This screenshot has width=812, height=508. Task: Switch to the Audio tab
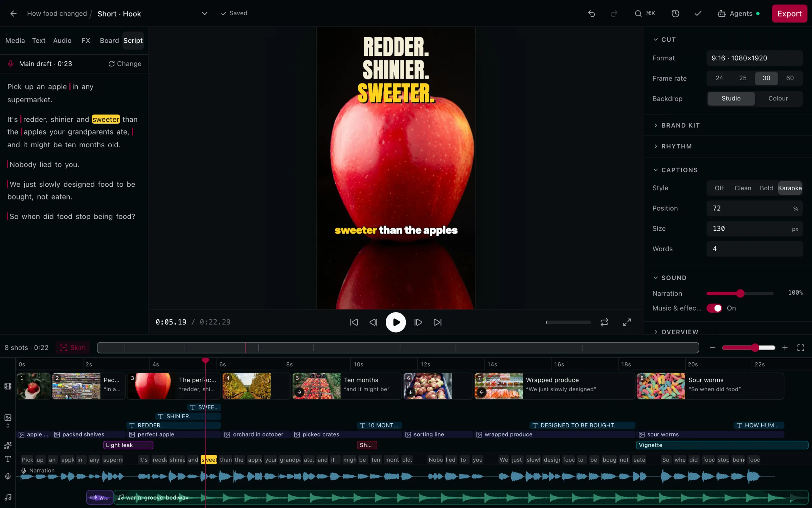pyautogui.click(x=62, y=41)
